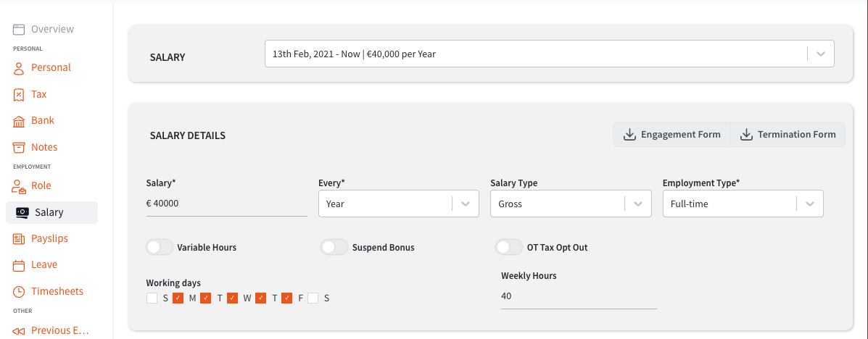Download the Engagement Form
The width and height of the screenshot is (868, 339).
(671, 135)
